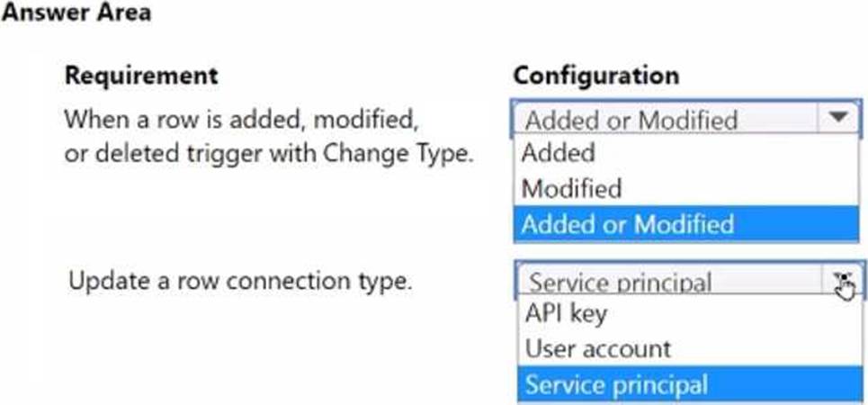The height and width of the screenshot is (405, 868).
Task: Pick the 'API key' option
Action: pyautogui.click(x=566, y=314)
